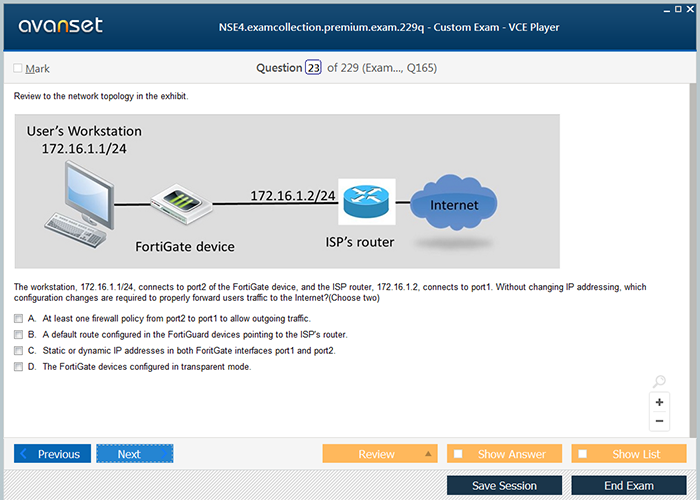Click the Save Session button
The height and width of the screenshot is (500, 700).
[x=504, y=485]
